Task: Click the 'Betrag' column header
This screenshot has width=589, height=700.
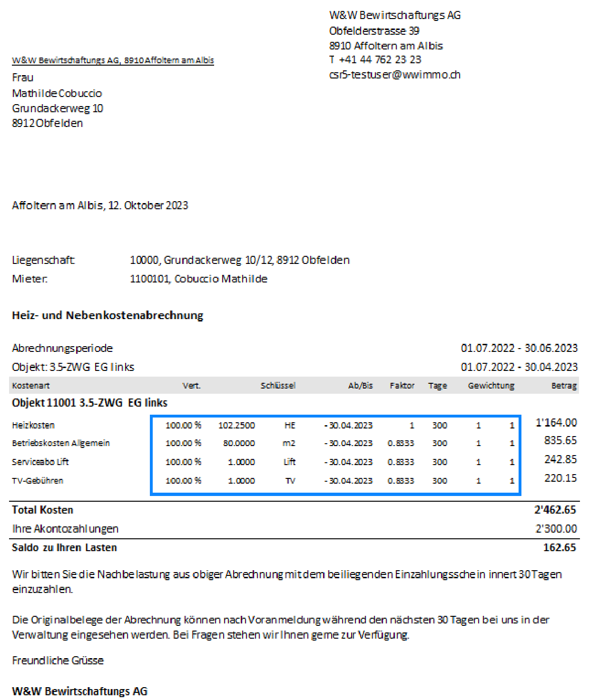Action: click(x=564, y=386)
